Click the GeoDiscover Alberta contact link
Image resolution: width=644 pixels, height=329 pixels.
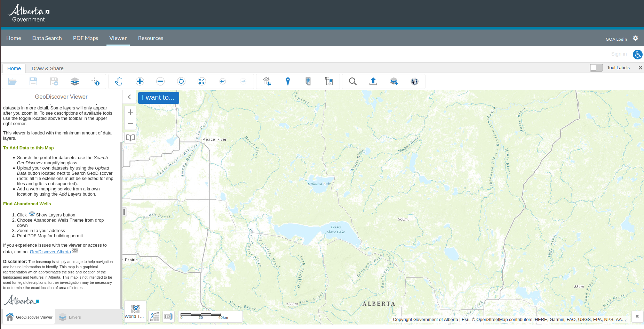[x=50, y=252]
